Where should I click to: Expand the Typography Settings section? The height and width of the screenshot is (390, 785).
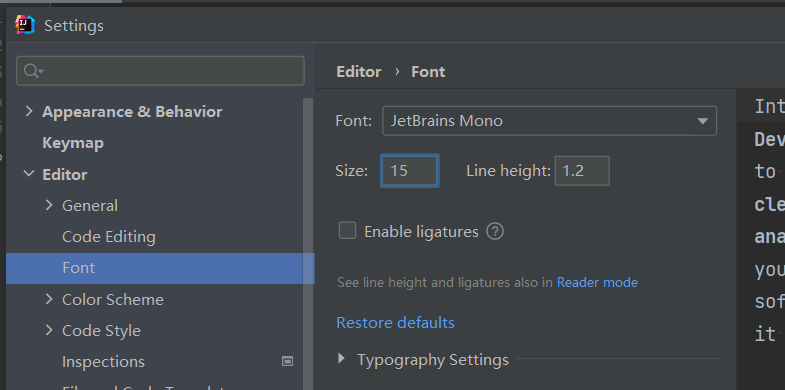(341, 358)
